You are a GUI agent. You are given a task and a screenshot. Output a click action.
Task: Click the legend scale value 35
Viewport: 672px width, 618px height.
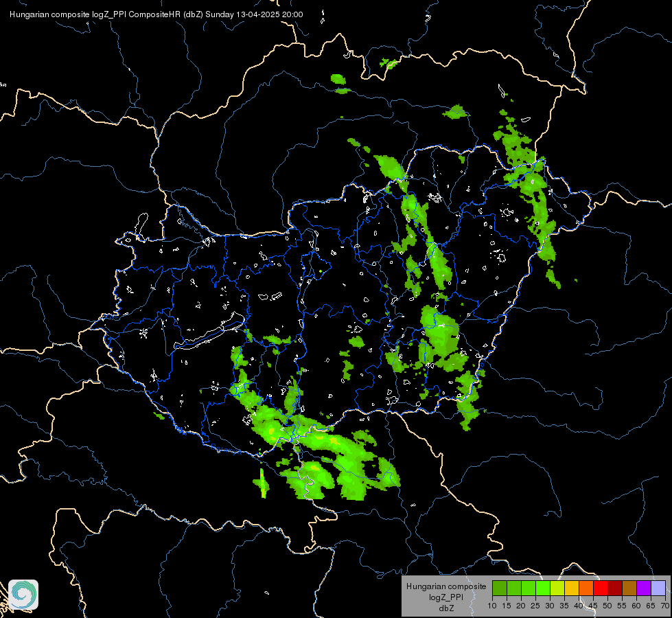pos(564,606)
